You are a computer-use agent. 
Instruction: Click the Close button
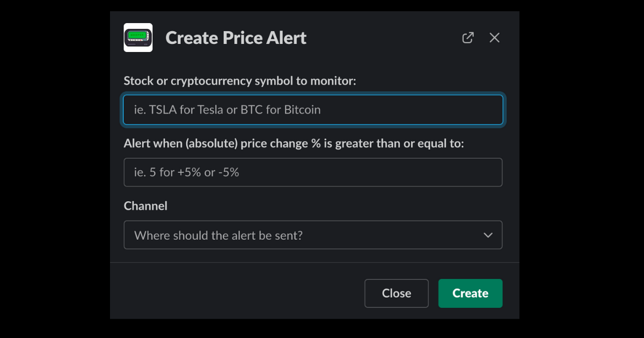pyautogui.click(x=397, y=293)
